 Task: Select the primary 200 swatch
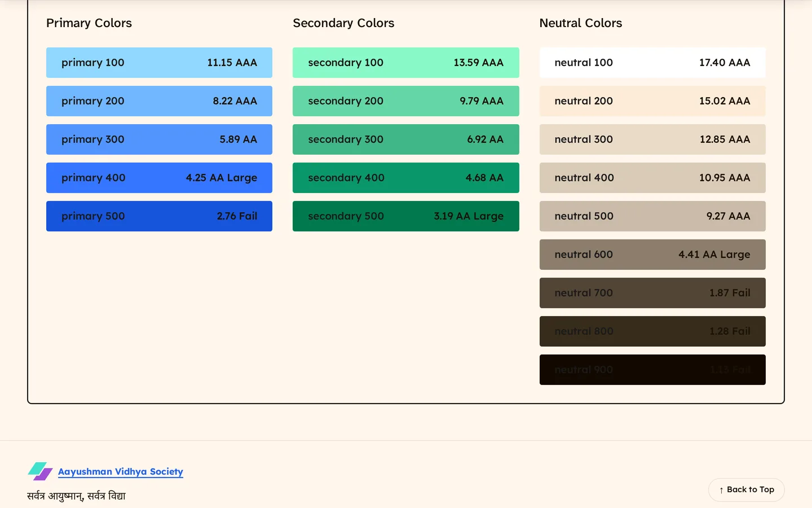tap(159, 101)
